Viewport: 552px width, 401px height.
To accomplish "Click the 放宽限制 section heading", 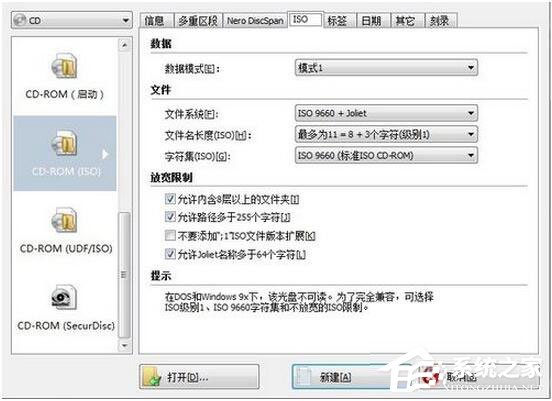I will 171,177.
